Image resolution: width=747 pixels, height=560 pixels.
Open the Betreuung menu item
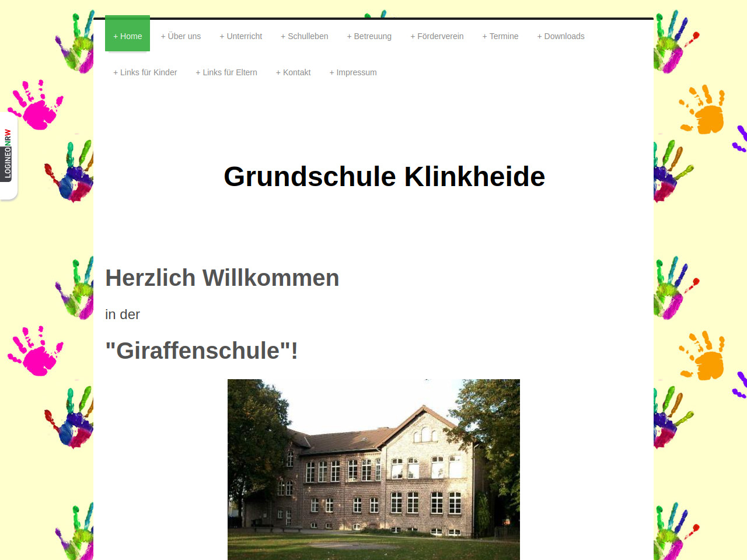369,36
